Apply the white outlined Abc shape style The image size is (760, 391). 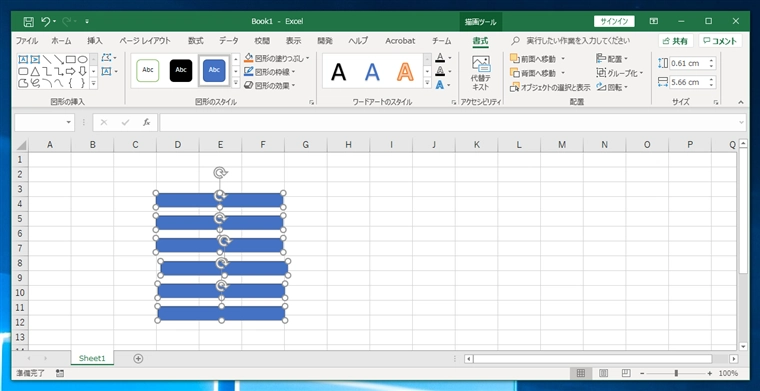pyautogui.click(x=148, y=70)
